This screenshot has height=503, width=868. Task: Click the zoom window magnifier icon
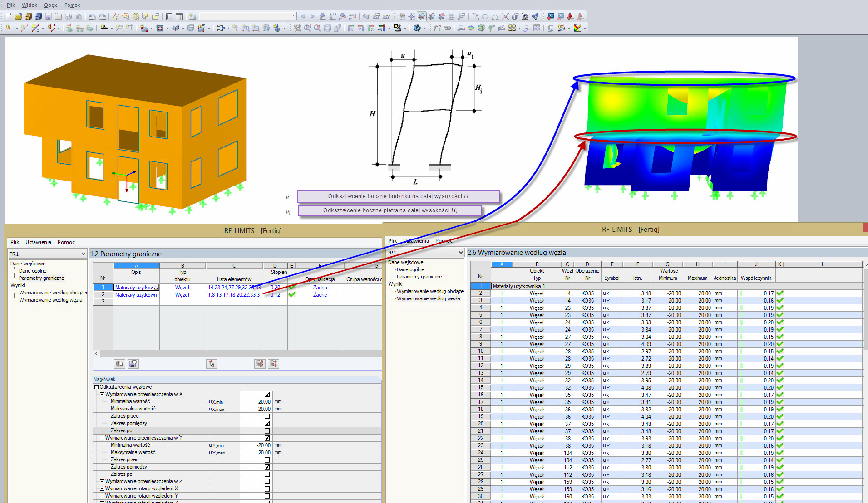(x=307, y=28)
